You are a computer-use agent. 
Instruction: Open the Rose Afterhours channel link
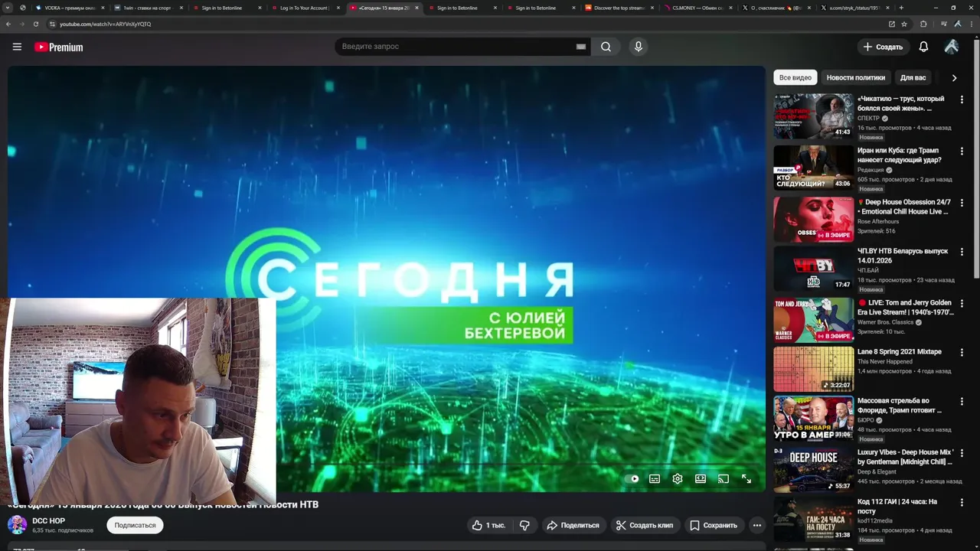tap(878, 222)
